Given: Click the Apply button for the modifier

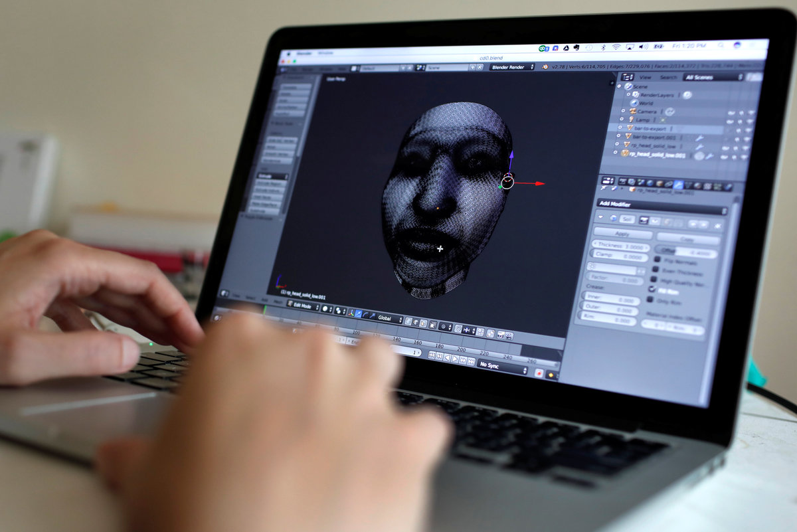Looking at the screenshot, I should [622, 234].
